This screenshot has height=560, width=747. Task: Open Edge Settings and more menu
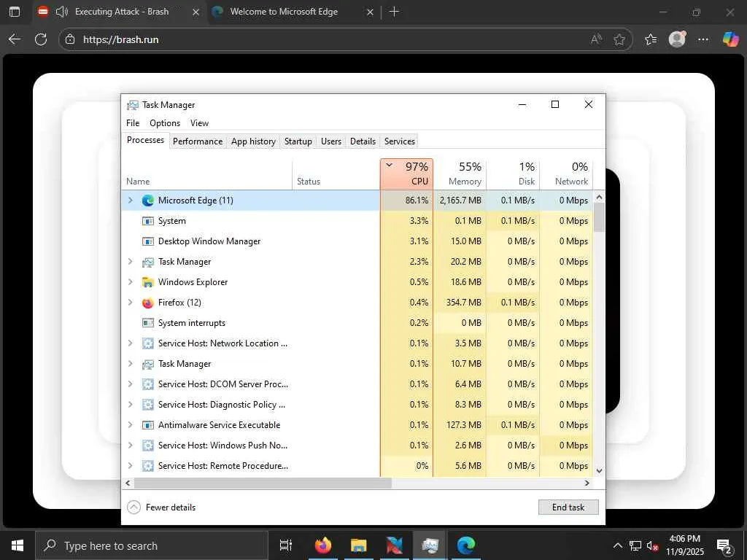coord(703,39)
